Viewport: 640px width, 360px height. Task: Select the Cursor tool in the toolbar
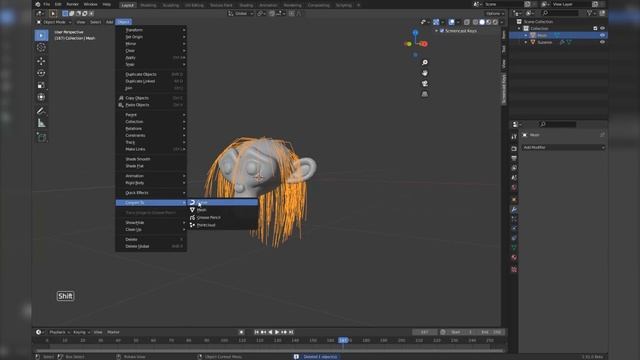[x=41, y=47]
